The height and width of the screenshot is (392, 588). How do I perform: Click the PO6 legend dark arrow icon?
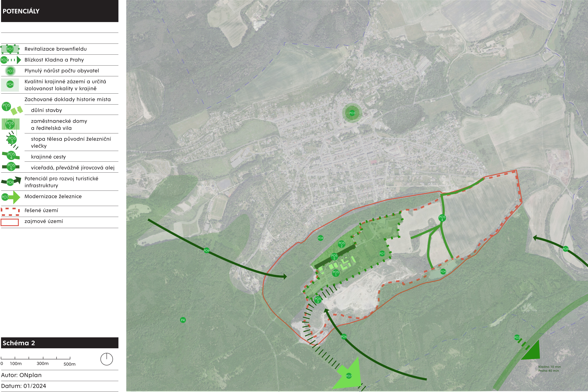(11, 181)
